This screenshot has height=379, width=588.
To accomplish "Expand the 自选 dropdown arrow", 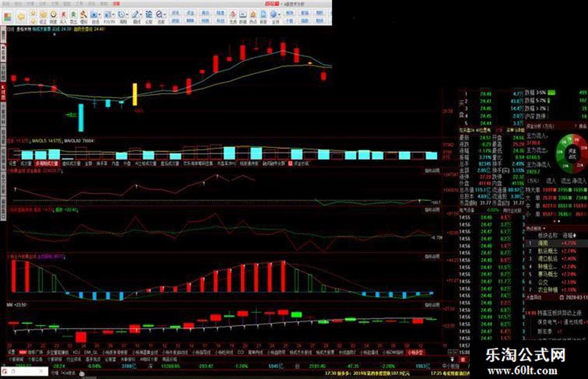I will pyautogui.click(x=100, y=15).
